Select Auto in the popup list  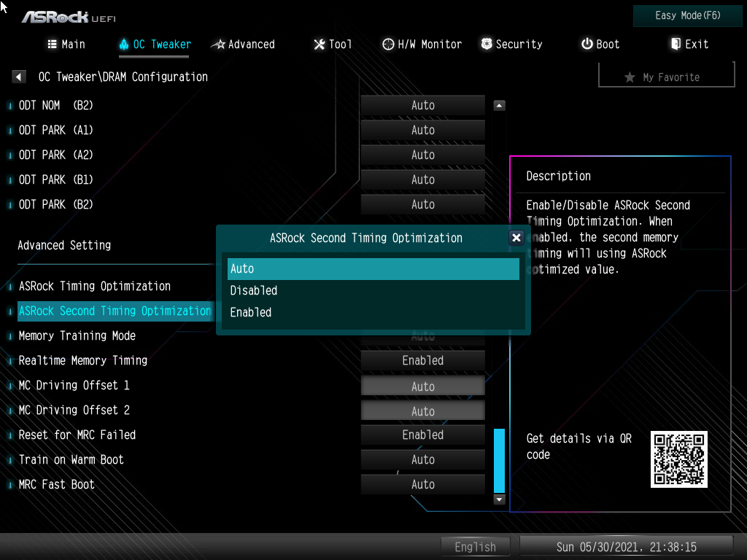[373, 268]
